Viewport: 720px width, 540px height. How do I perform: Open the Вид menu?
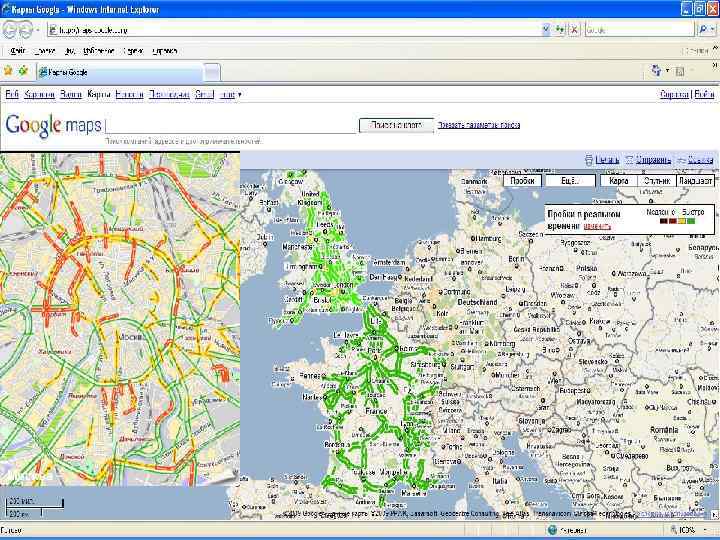click(x=70, y=51)
